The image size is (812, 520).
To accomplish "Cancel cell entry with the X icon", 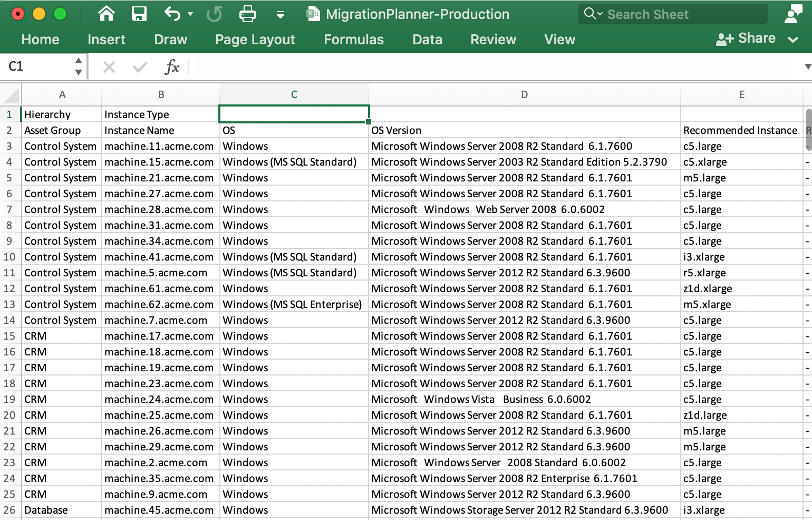I will [x=109, y=66].
